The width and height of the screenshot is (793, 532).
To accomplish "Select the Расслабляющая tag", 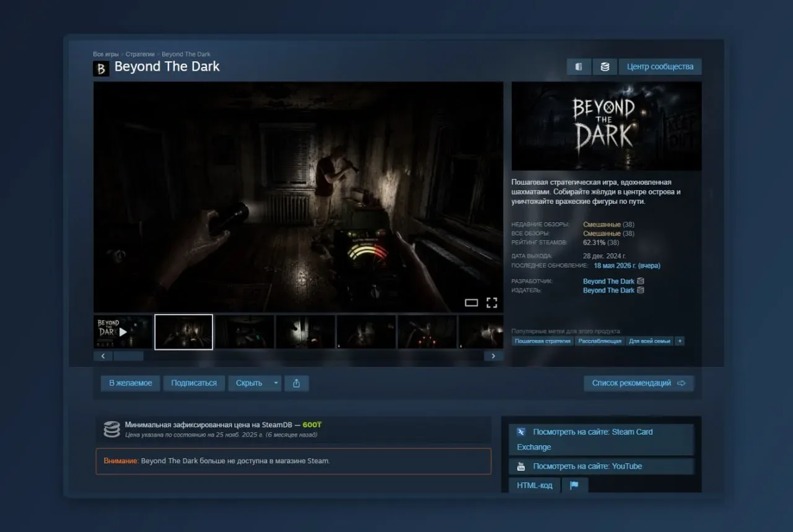I will (600, 341).
